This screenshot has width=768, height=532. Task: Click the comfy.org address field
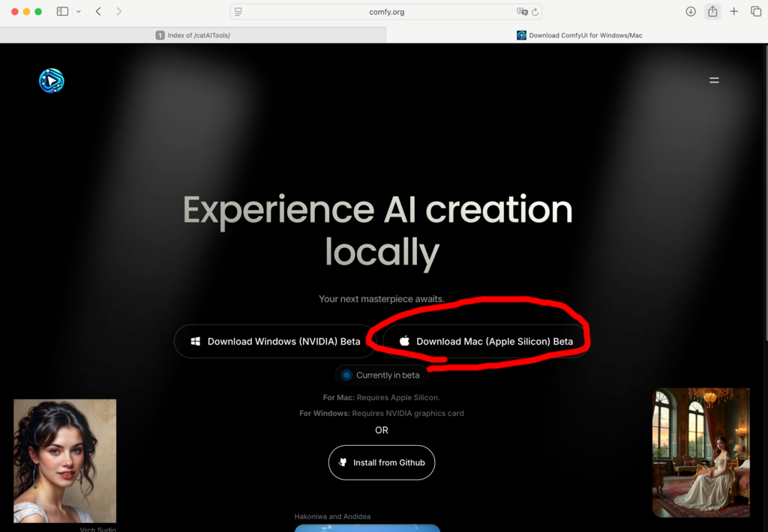pyautogui.click(x=386, y=12)
